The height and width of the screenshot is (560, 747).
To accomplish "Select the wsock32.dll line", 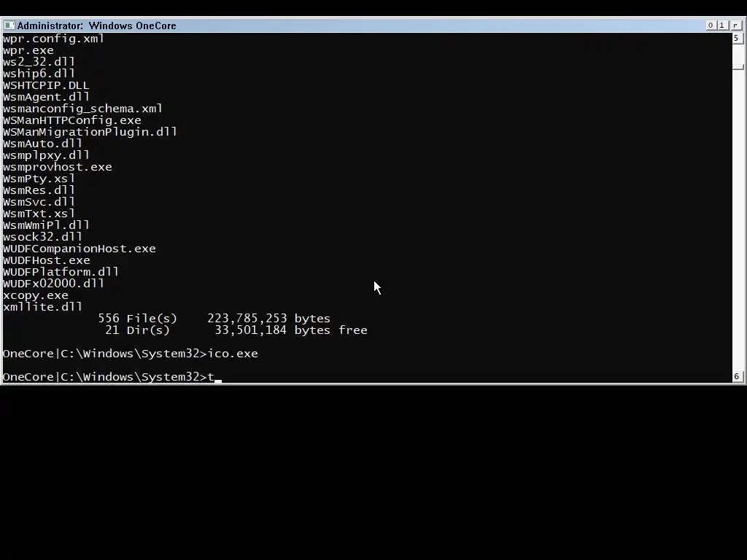I will [43, 237].
